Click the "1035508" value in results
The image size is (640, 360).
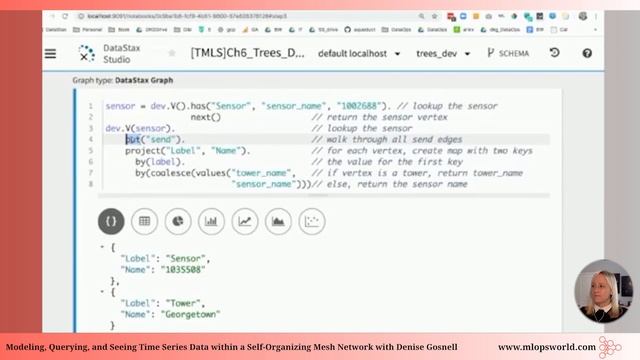(183, 270)
